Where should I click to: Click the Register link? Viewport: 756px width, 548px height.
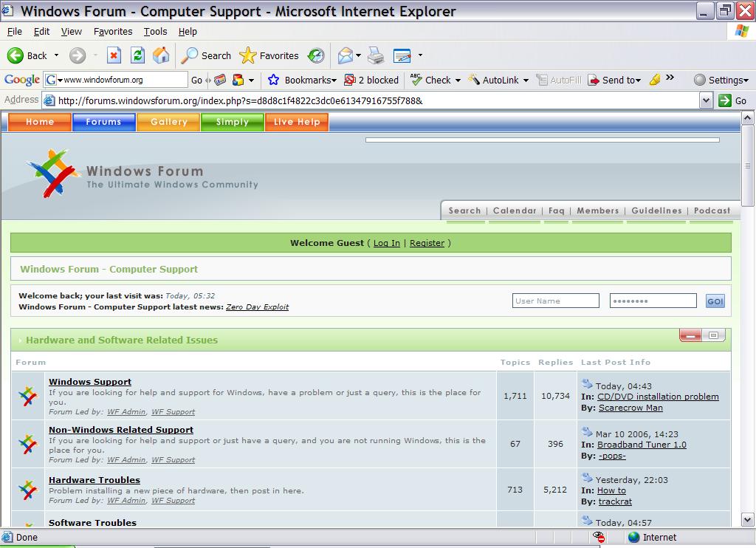(427, 243)
